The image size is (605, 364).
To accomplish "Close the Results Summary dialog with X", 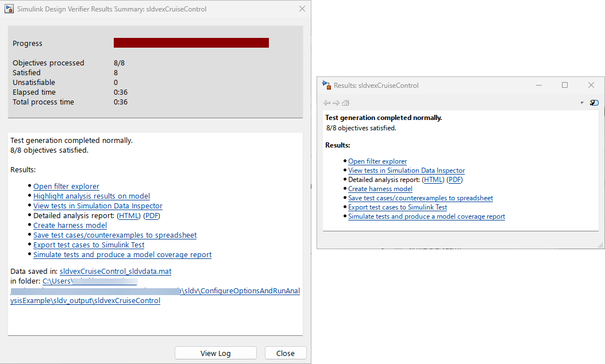I will click(x=302, y=9).
